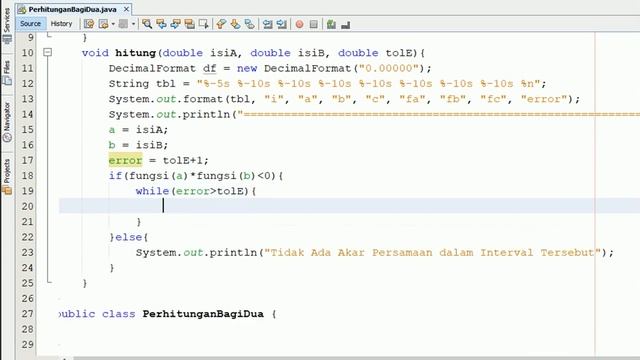The width and height of the screenshot is (640, 360).
Task: Click the Find Previous Occurrence icon
Action: (161, 24)
